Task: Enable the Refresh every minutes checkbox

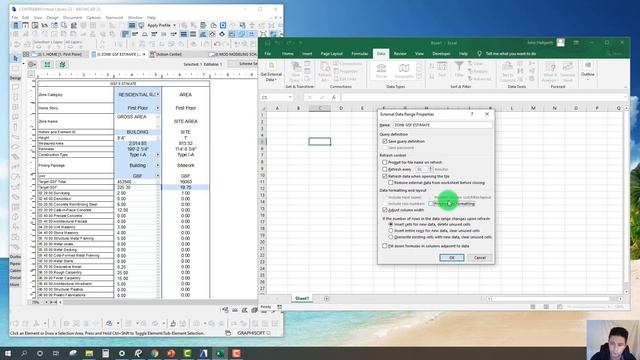Action: click(384, 169)
